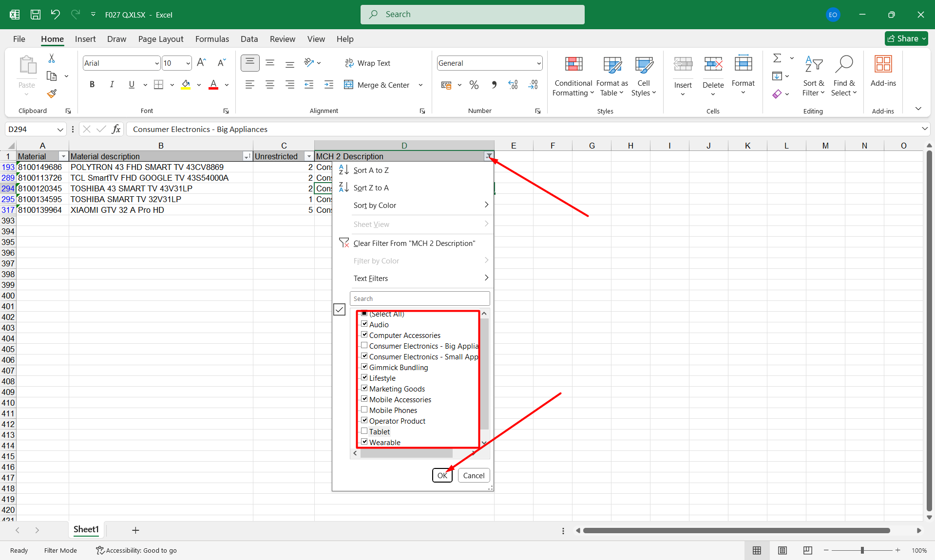Viewport: 935px width, 560px height.
Task: Check the Tablet filter checkbox
Action: (364, 431)
